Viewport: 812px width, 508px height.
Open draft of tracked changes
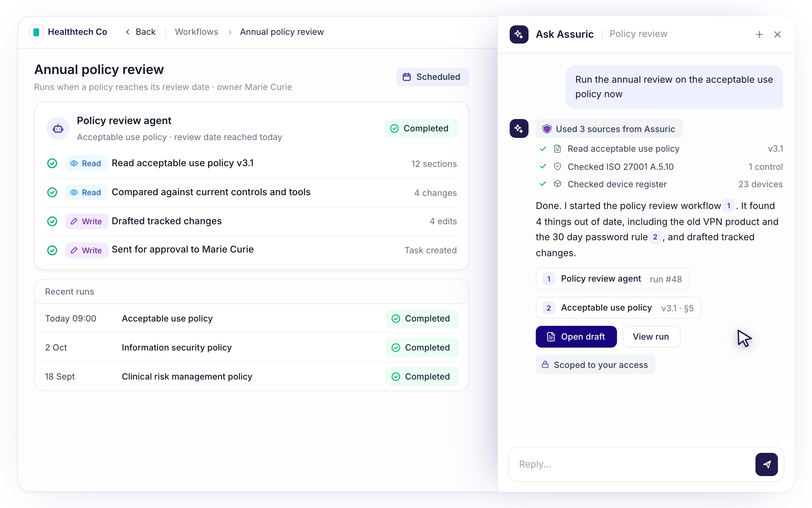(576, 337)
